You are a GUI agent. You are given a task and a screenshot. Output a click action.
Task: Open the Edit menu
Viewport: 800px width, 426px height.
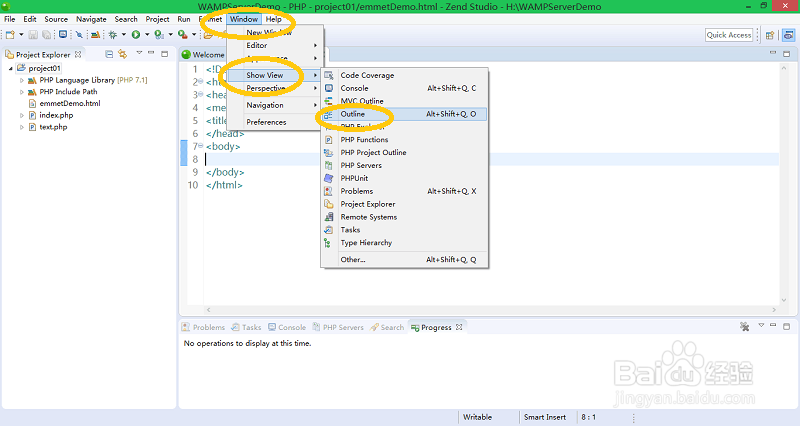pyautogui.click(x=30, y=19)
